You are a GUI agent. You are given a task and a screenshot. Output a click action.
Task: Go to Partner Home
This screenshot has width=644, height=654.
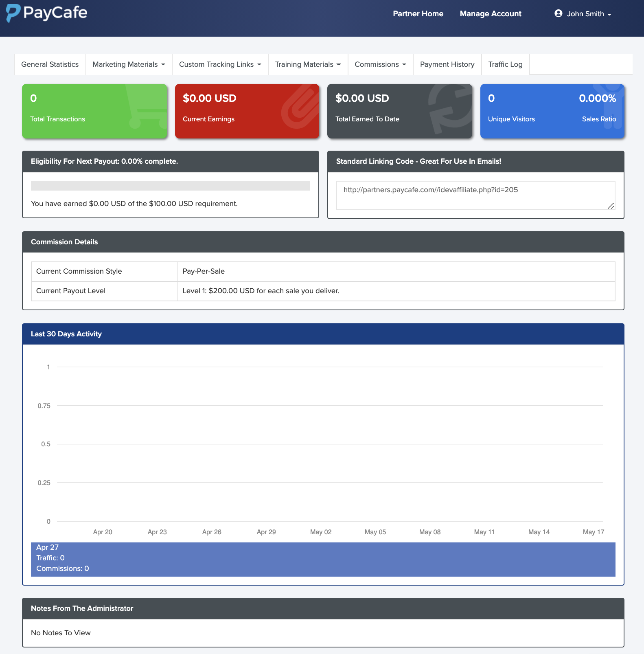tap(418, 14)
